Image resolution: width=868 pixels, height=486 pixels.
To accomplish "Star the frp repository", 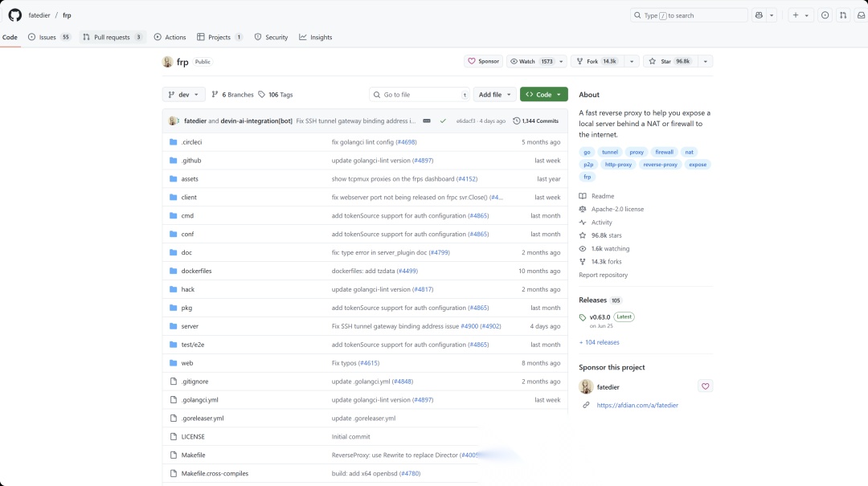I will pyautogui.click(x=669, y=61).
